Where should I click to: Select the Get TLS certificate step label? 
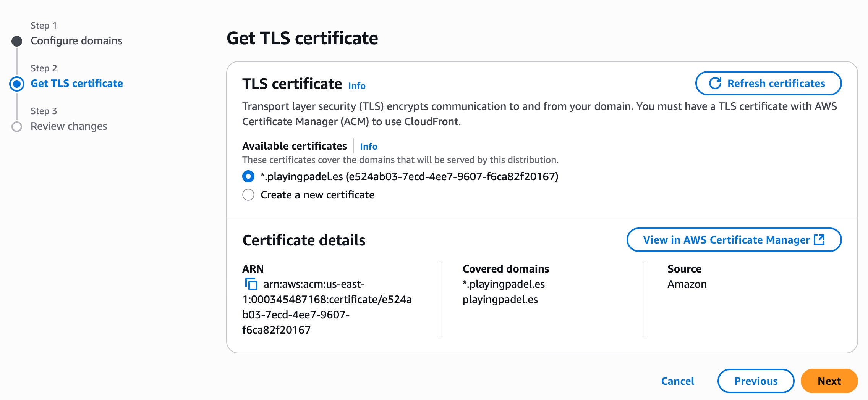pos(77,84)
